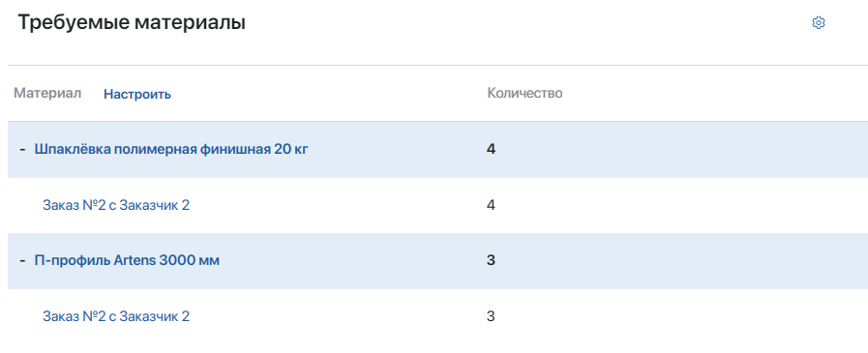The height and width of the screenshot is (353, 868).
Task: Click blank area right of quantity in П-профиль row
Action: [681, 260]
